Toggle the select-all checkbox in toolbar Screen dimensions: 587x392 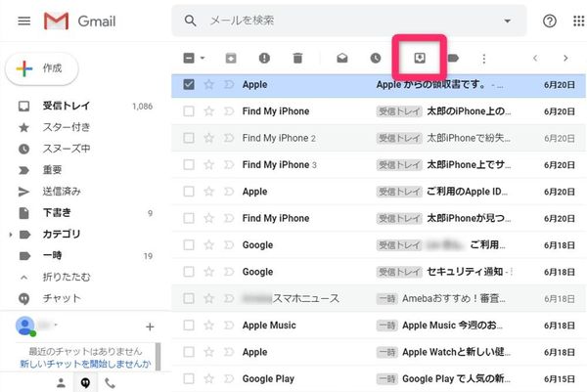click(x=189, y=58)
